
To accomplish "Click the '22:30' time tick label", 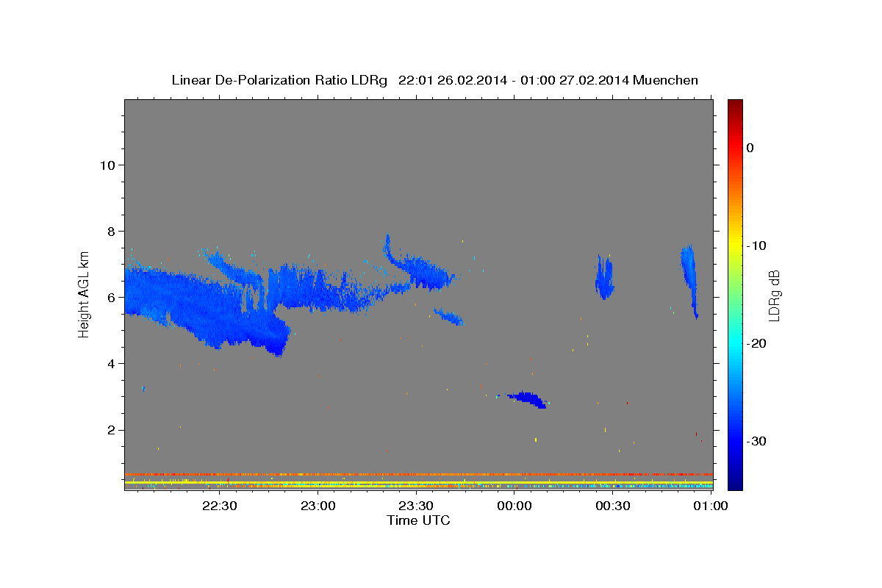I will tap(219, 506).
